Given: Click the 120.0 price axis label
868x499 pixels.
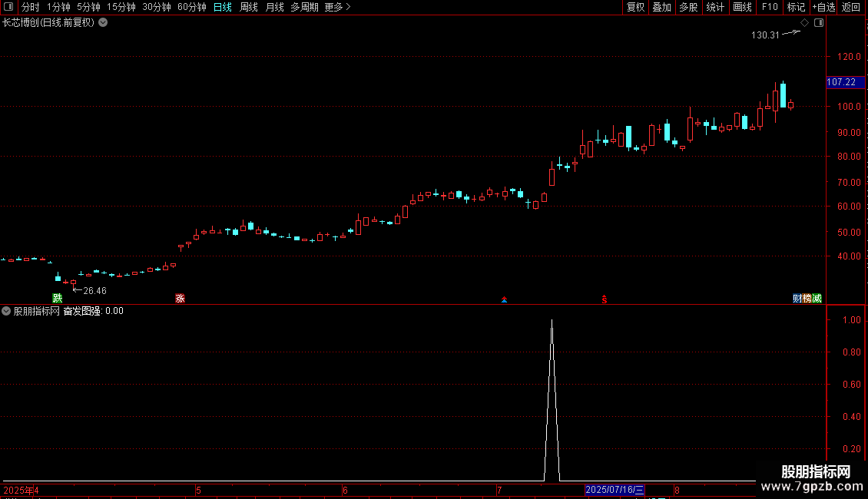Looking at the screenshot, I should pyautogui.click(x=849, y=57).
